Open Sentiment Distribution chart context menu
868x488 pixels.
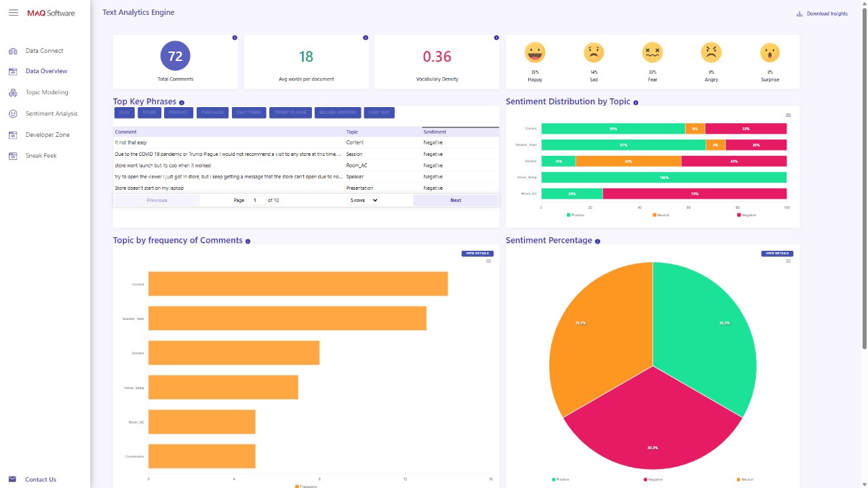point(788,115)
